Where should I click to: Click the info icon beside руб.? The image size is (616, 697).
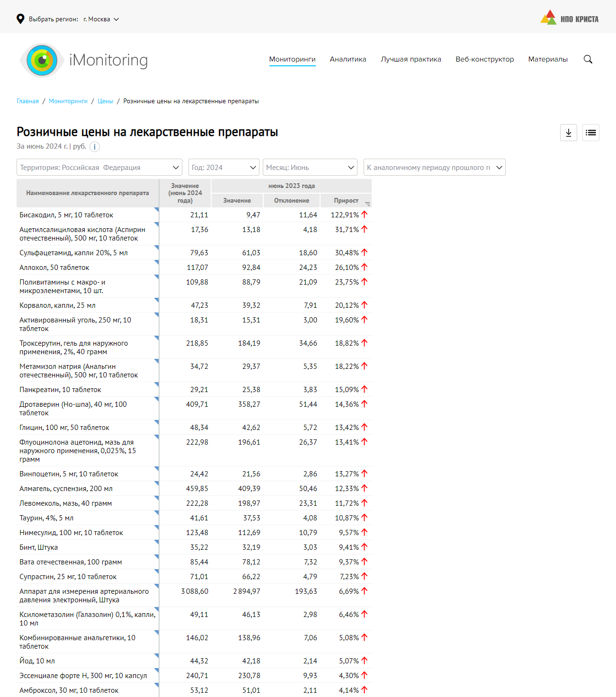click(95, 147)
